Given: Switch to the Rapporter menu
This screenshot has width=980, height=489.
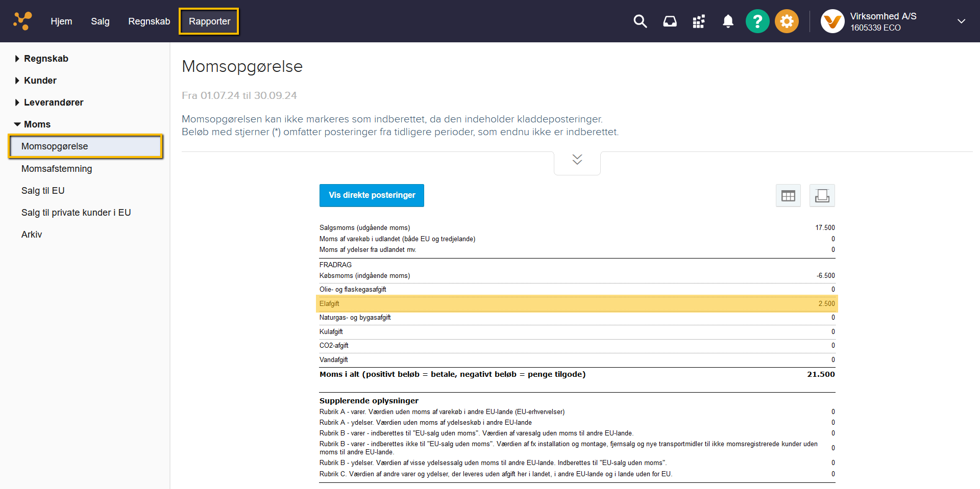Looking at the screenshot, I should point(209,21).
